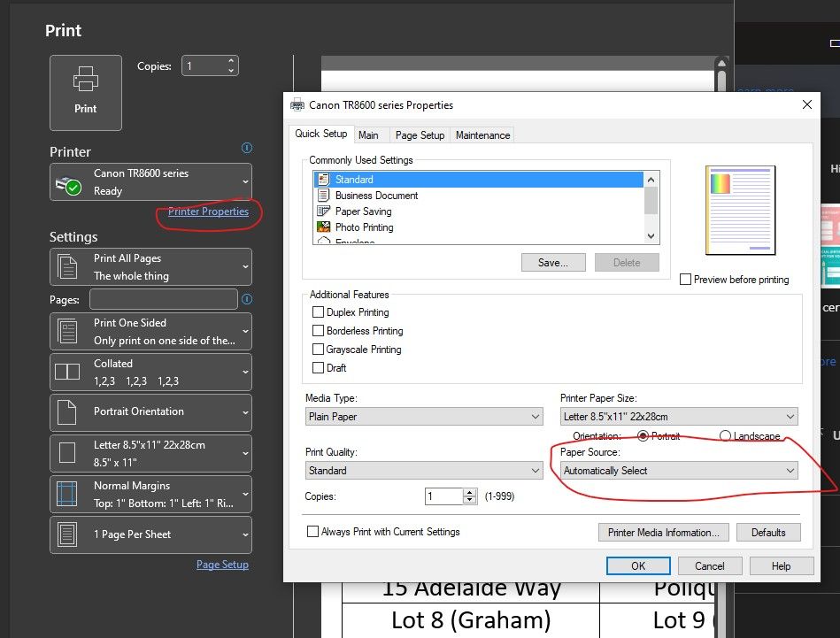Switch to the Maintenance tab
Viewport: 840px width, 638px height.
(482, 135)
